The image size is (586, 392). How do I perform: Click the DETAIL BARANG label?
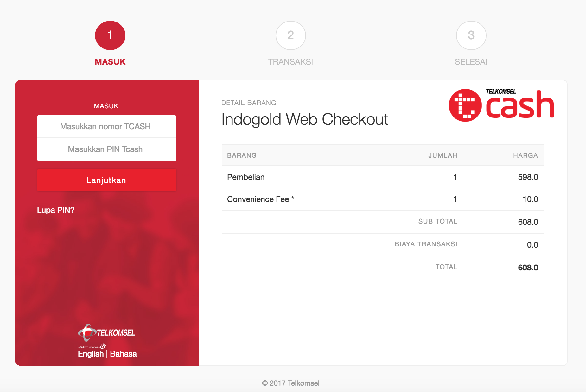[x=249, y=103]
